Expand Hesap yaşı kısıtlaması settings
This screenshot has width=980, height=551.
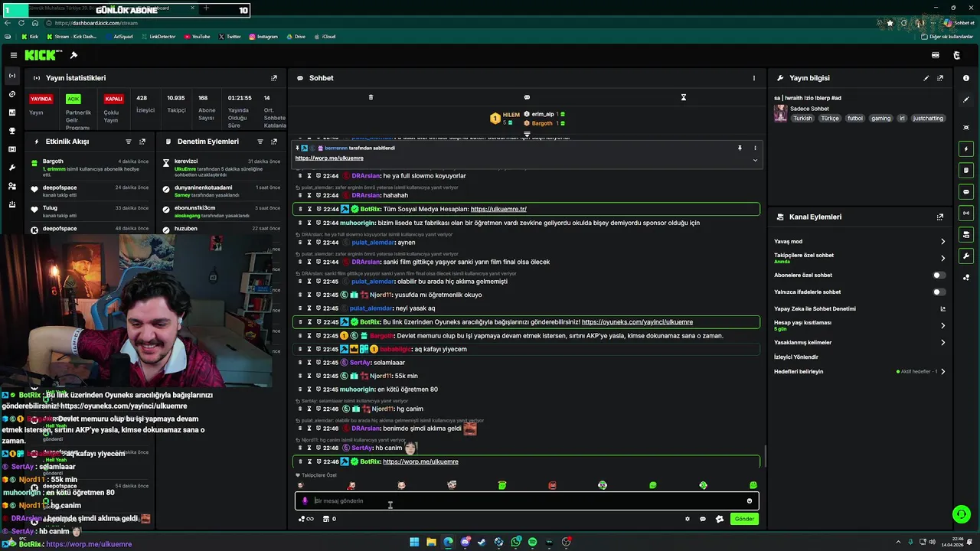pyautogui.click(x=942, y=325)
